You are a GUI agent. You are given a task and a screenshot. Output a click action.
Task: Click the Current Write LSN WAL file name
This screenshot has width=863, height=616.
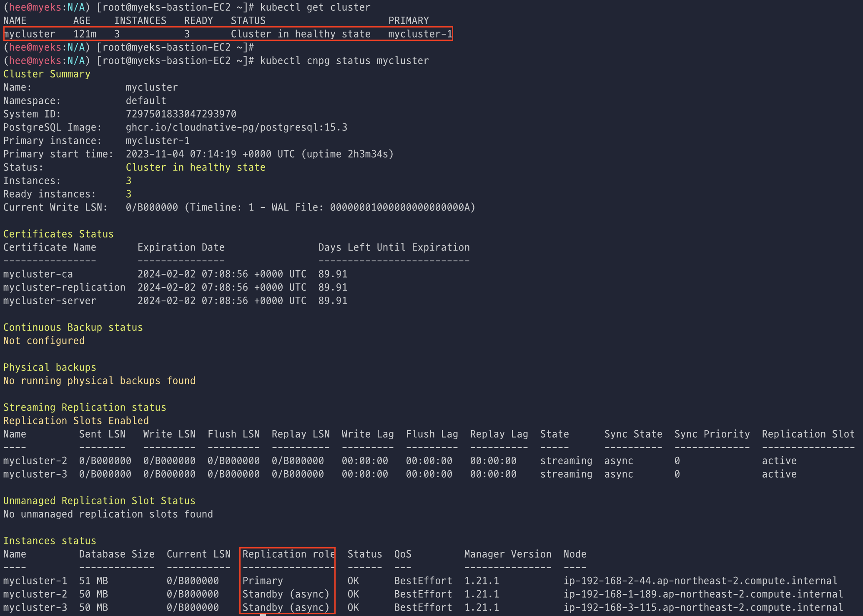(400, 208)
